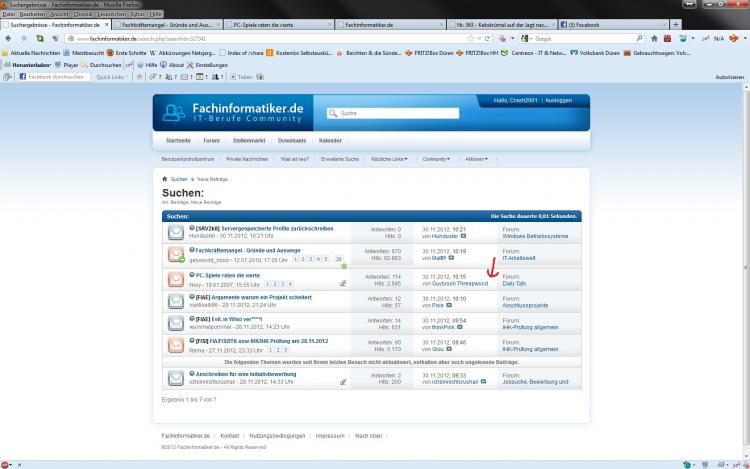Open Guybrush Threepwood profile link
Screen dimensions: 750x469
point(460,284)
